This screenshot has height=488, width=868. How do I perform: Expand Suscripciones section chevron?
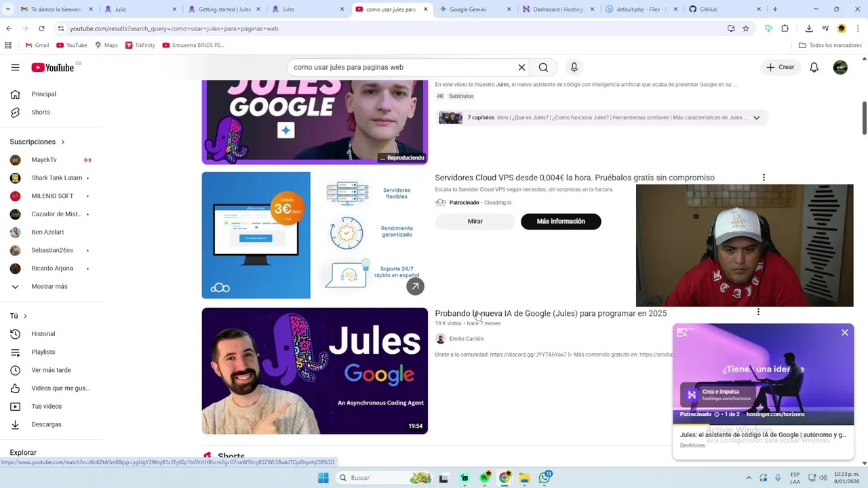point(62,142)
